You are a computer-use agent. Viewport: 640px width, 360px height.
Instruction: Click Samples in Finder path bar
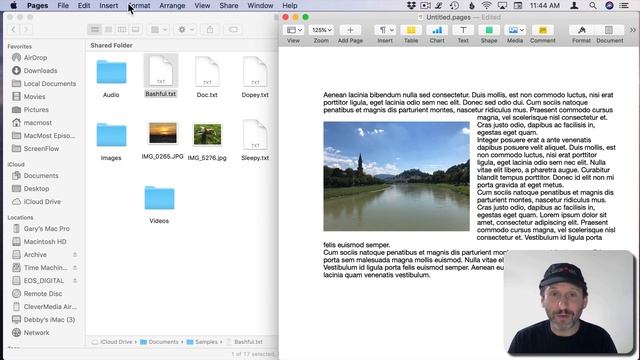click(x=202, y=342)
